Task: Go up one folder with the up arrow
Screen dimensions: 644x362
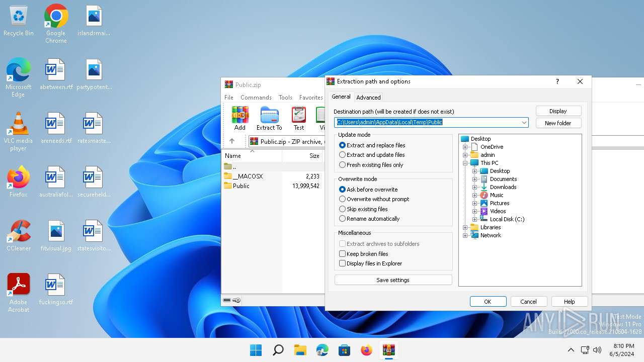Action: (x=231, y=141)
